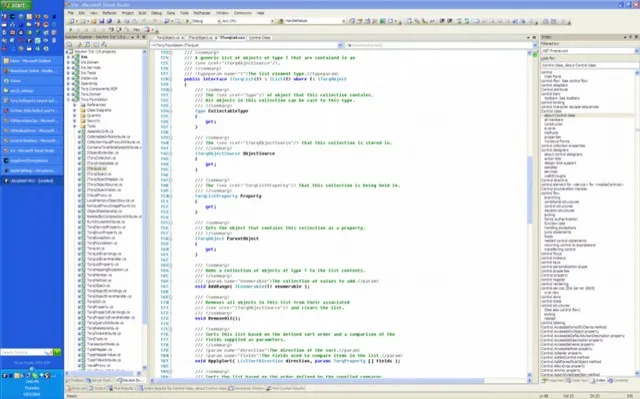Switch to UltraSNAP PRO taskbar item
The height and width of the screenshot is (399, 640).
pos(32,181)
